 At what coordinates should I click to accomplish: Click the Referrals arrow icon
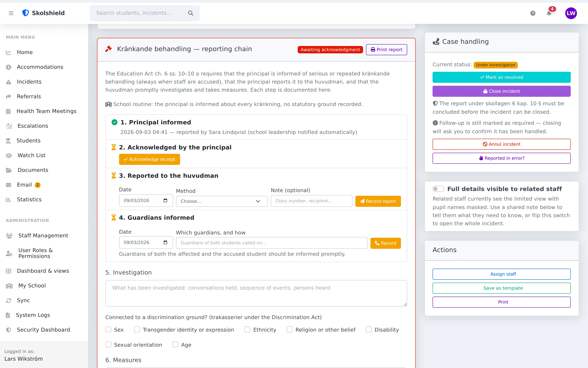coord(8,97)
